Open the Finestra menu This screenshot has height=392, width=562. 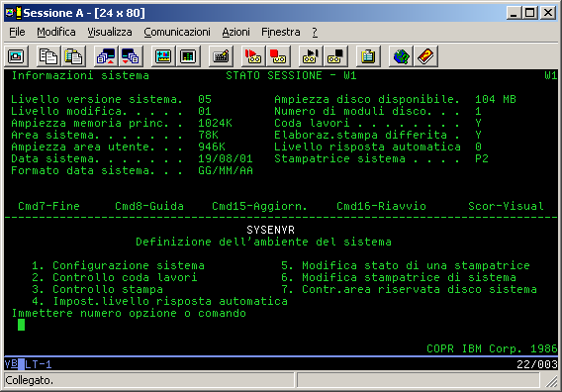click(x=281, y=32)
